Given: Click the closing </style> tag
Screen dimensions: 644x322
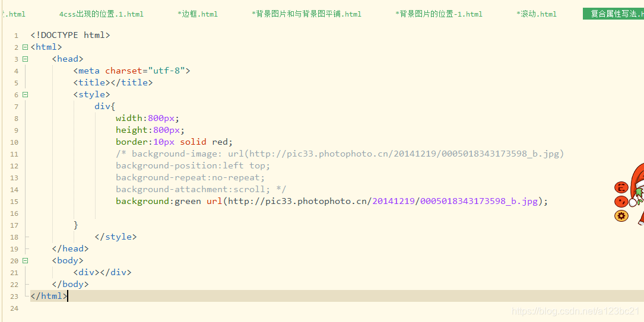Looking at the screenshot, I should 116,237.
